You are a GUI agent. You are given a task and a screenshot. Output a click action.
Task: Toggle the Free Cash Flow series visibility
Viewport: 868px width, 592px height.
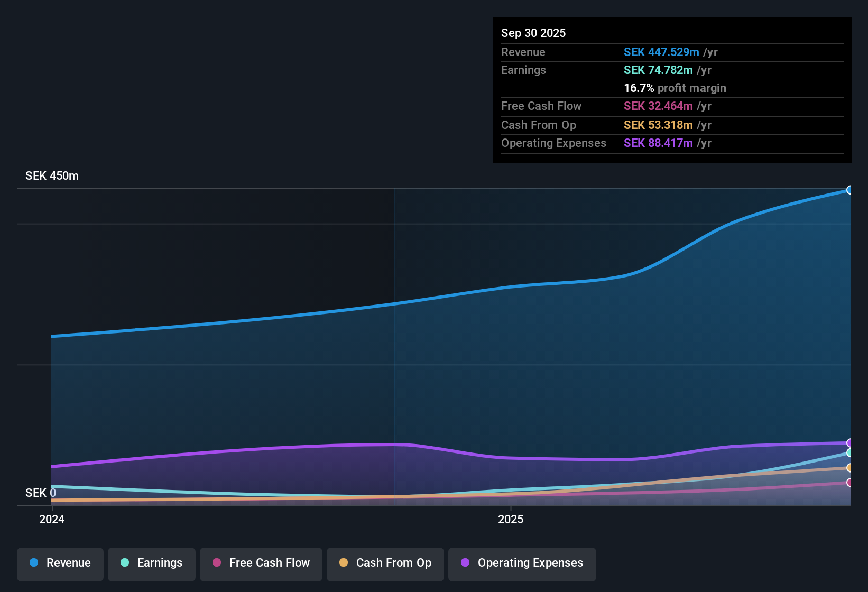pyautogui.click(x=261, y=564)
